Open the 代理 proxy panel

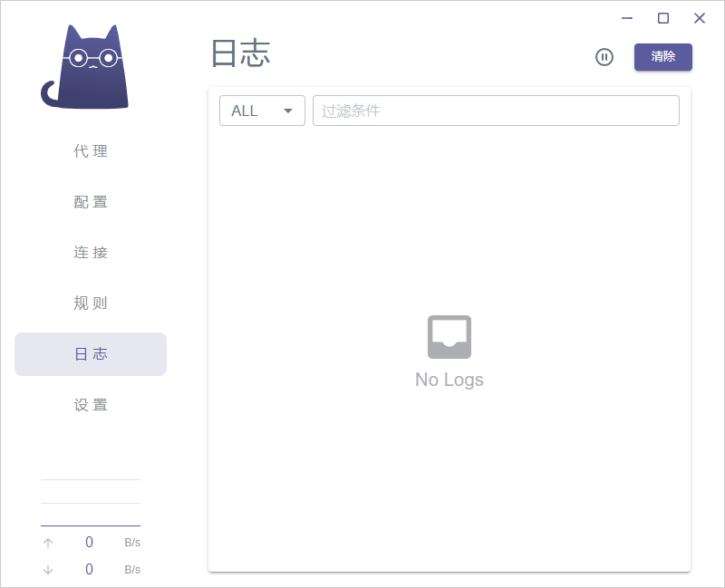90,151
